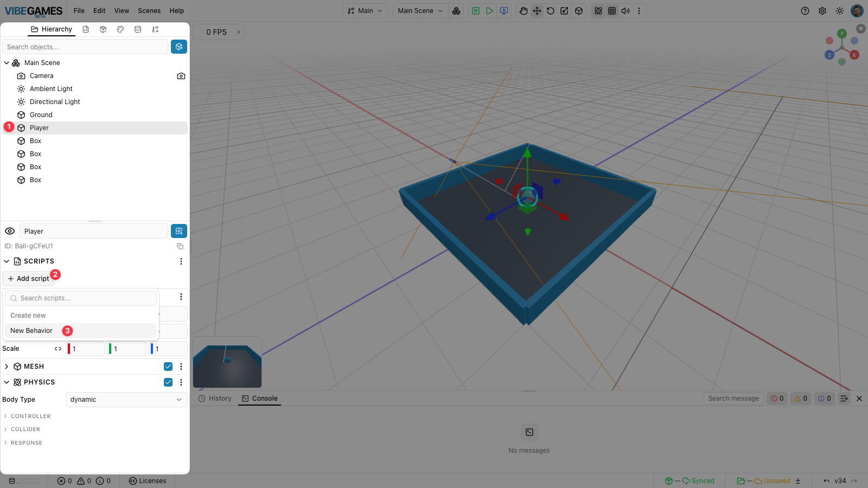The image size is (868, 488).
Task: Open the Edit menu
Action: [x=99, y=11]
